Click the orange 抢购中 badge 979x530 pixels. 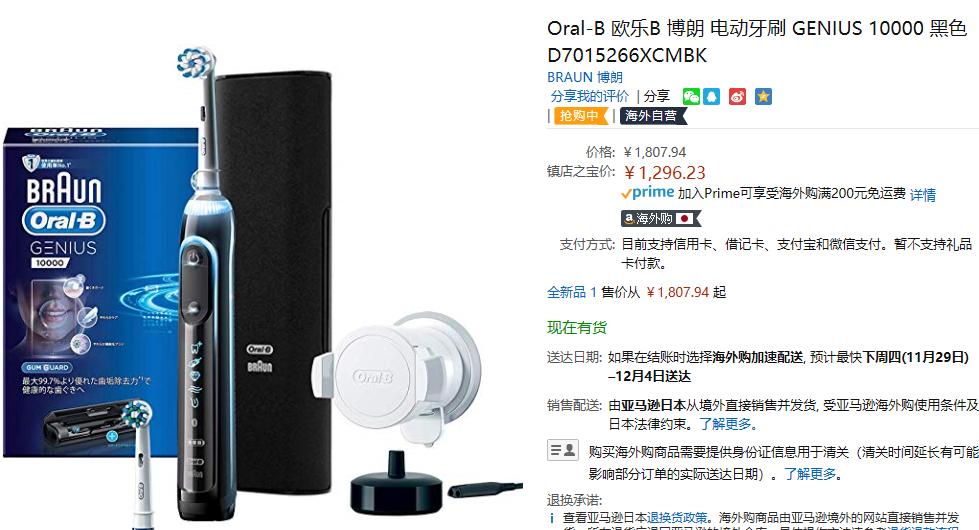pos(581,116)
